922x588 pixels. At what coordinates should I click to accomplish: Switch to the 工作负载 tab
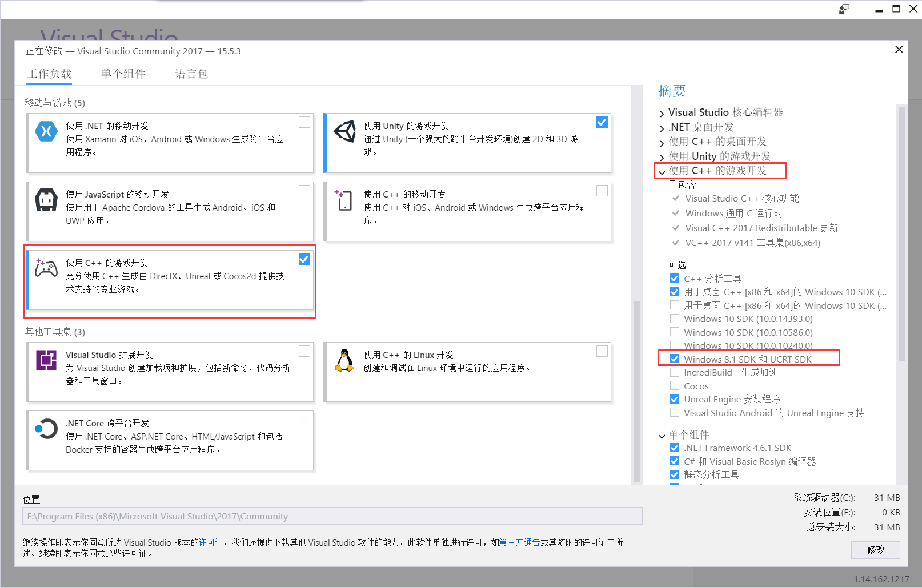50,74
